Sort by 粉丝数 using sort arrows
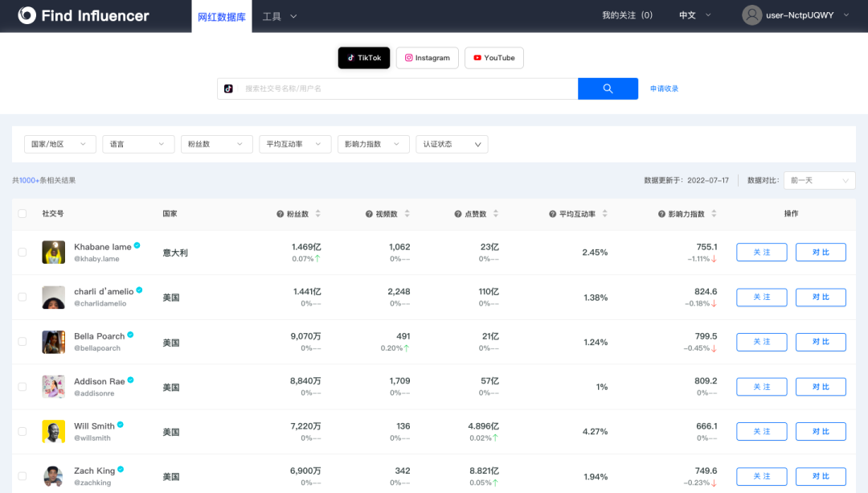 (x=317, y=214)
